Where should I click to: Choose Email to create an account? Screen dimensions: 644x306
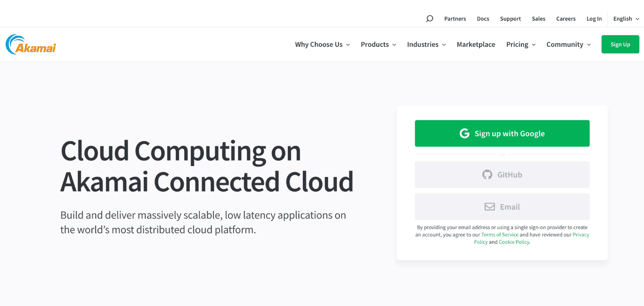click(502, 206)
